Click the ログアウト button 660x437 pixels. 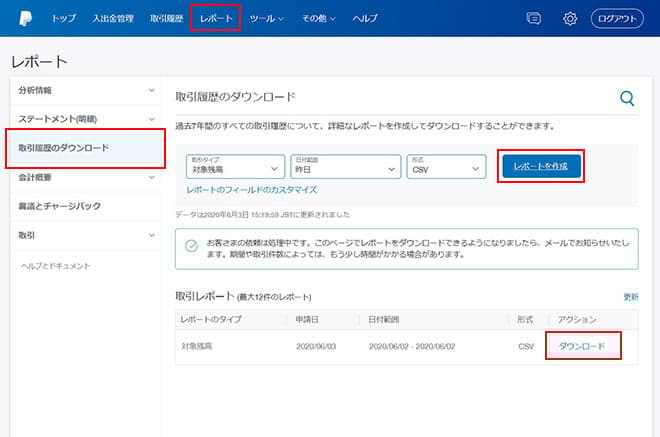(x=618, y=18)
